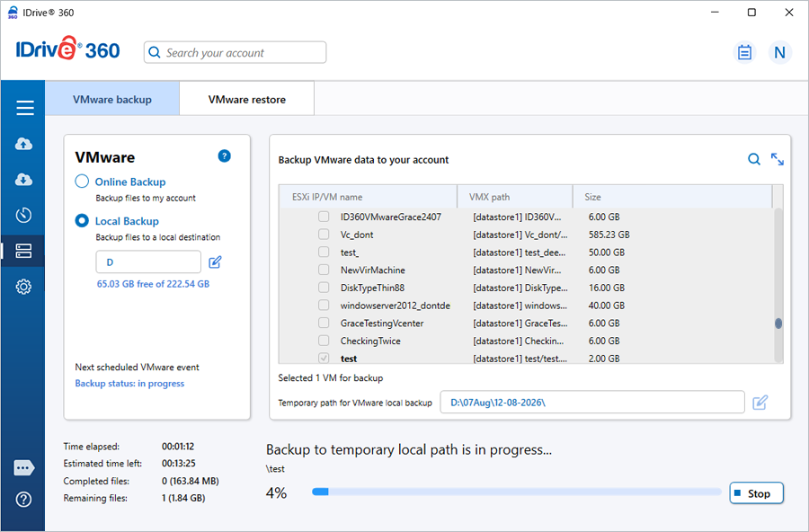Image resolution: width=809 pixels, height=532 pixels.
Task: Stop the running backup
Action: click(x=756, y=493)
